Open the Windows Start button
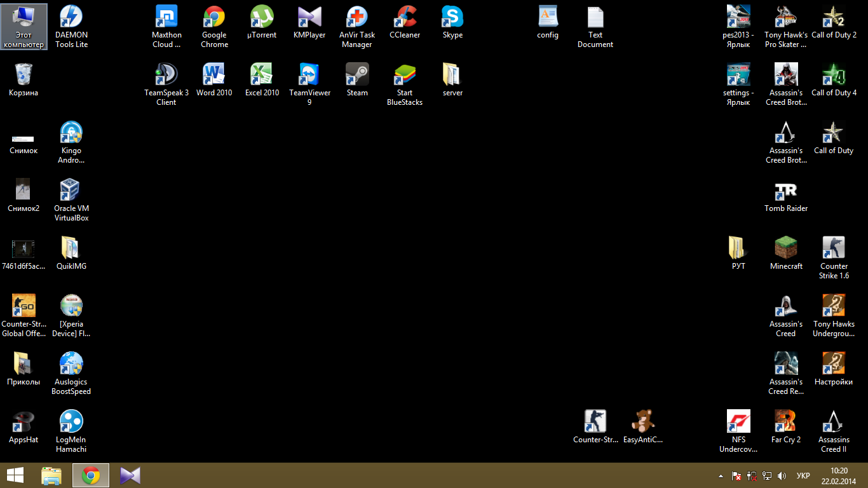Viewport: 868px width, 488px height. click(x=15, y=475)
